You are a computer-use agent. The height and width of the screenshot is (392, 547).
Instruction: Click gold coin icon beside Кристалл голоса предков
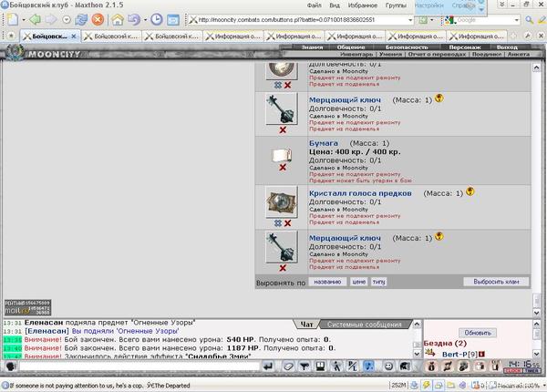(470, 191)
